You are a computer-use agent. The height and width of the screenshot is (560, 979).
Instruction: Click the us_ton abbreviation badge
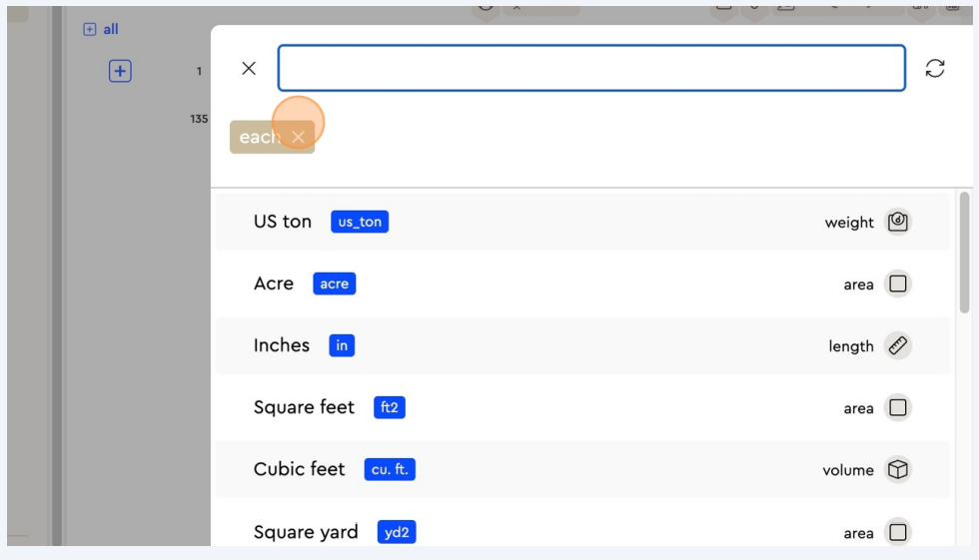[x=360, y=222]
